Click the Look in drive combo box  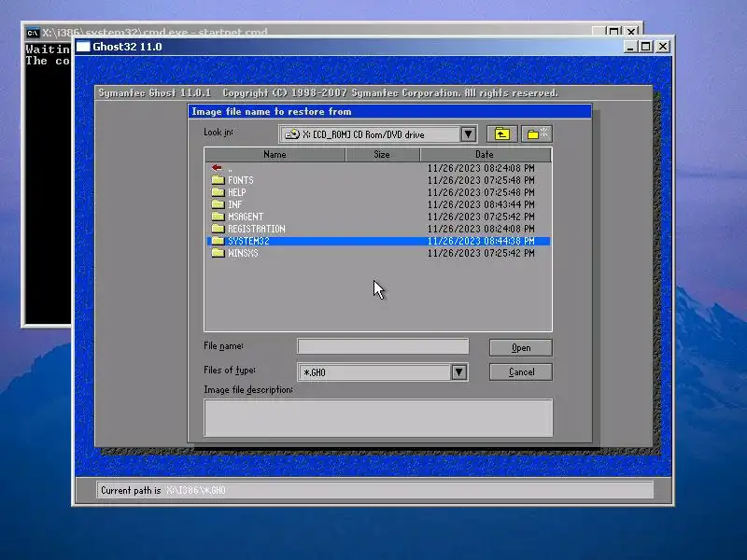pos(378,134)
